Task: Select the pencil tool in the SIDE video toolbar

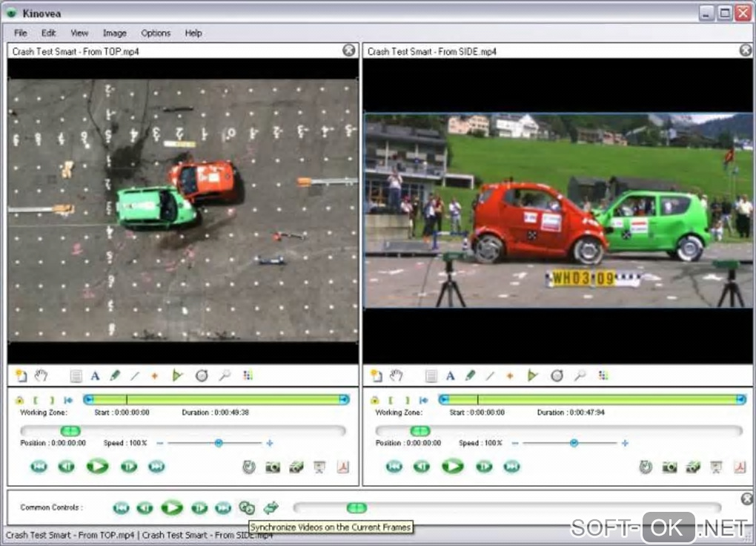Action: click(470, 375)
